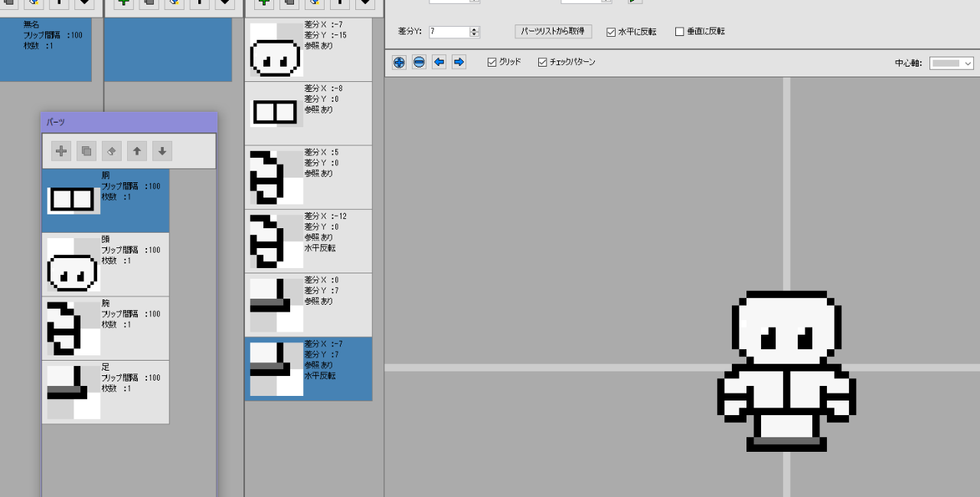Click the duplicate icon in パーツ panel toolbar
This screenshot has width=980, height=497.
87,152
